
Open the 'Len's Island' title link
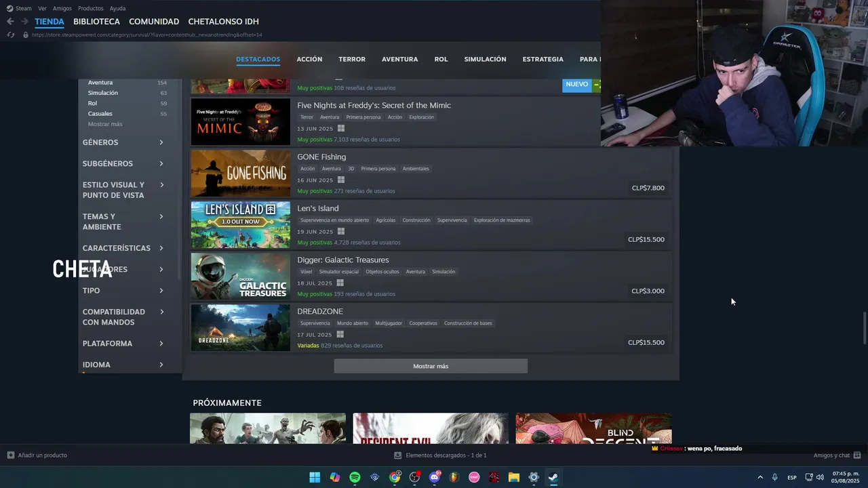coord(318,208)
